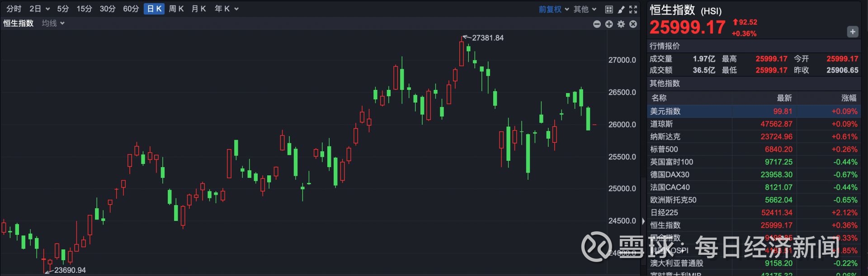Expand chart to fullscreen
The width and height of the screenshot is (868, 276).
(x=633, y=9)
